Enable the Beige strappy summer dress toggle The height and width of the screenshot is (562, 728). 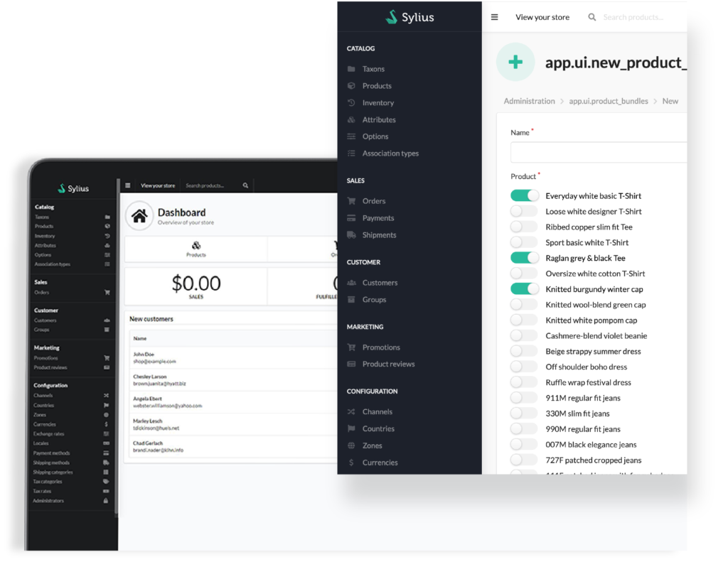[x=525, y=352]
